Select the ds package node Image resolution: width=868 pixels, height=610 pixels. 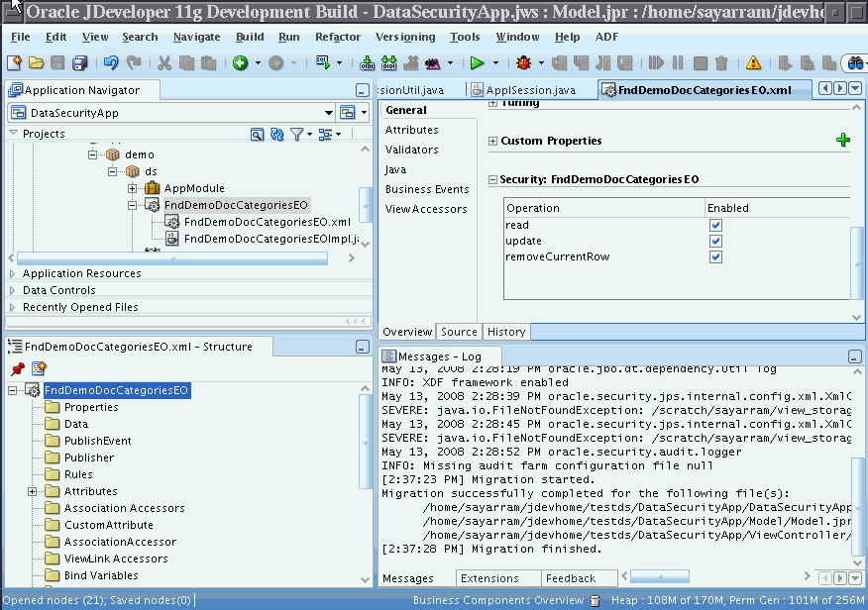(x=151, y=171)
